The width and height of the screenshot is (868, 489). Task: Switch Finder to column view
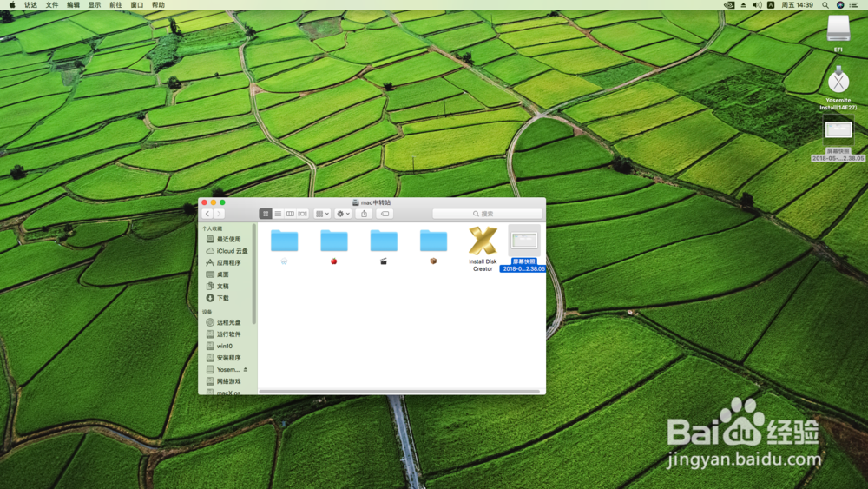[290, 214]
